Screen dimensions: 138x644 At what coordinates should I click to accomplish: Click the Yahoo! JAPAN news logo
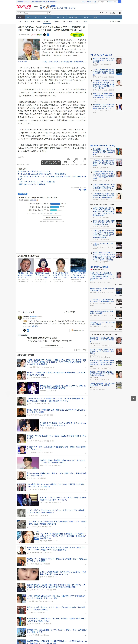coord(28,7)
